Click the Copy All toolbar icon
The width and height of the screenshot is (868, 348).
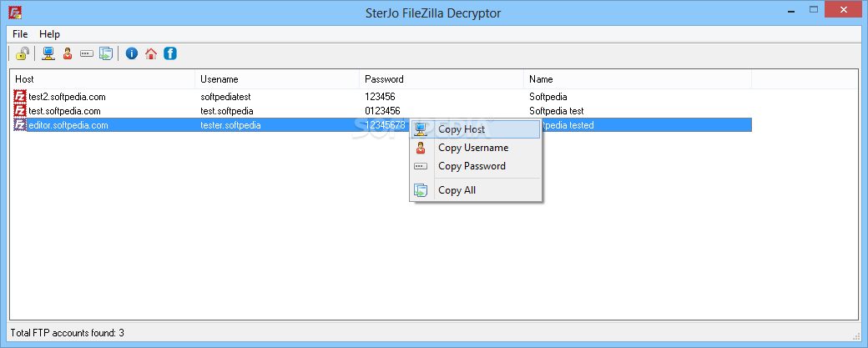(106, 53)
